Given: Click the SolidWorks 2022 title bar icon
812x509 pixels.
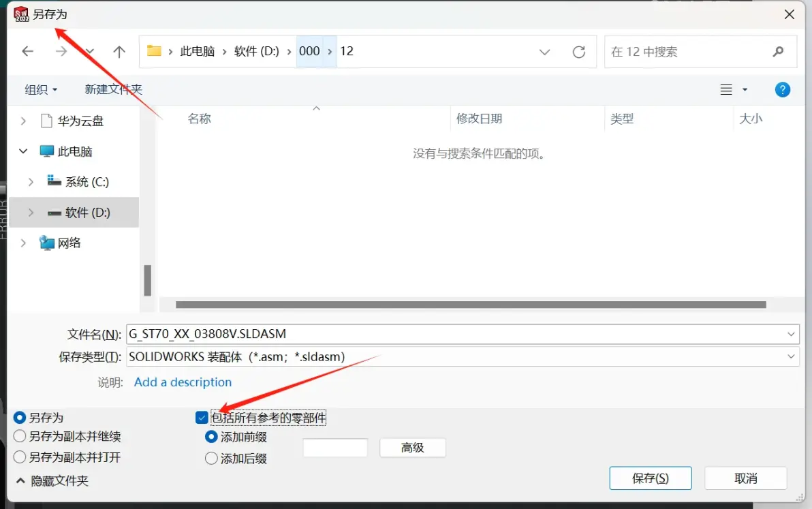Looking at the screenshot, I should pyautogui.click(x=21, y=14).
